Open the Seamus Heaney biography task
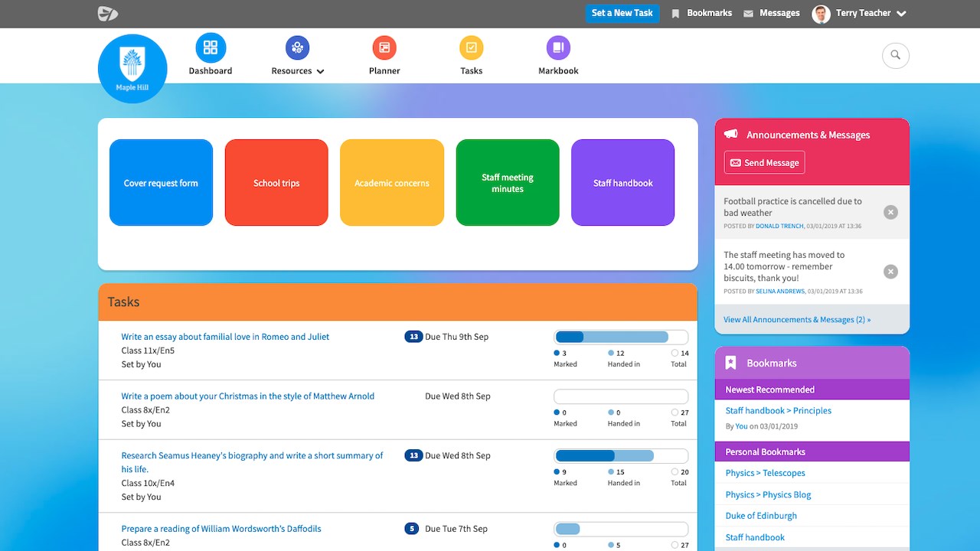Screen dimensions: 980x551 click(252, 462)
